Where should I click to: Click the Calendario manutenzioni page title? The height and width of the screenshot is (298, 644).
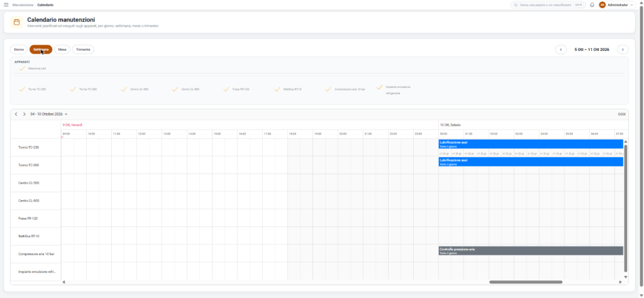[61, 19]
